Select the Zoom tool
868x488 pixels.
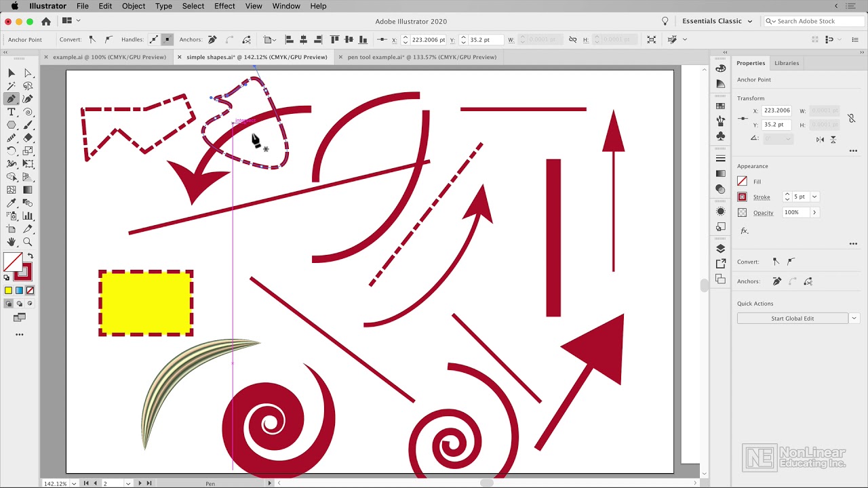point(28,241)
